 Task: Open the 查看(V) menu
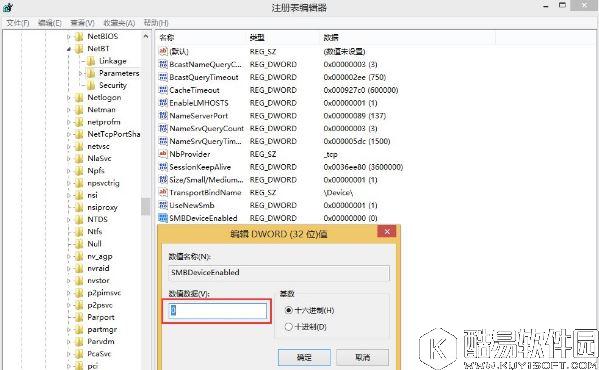(x=83, y=23)
